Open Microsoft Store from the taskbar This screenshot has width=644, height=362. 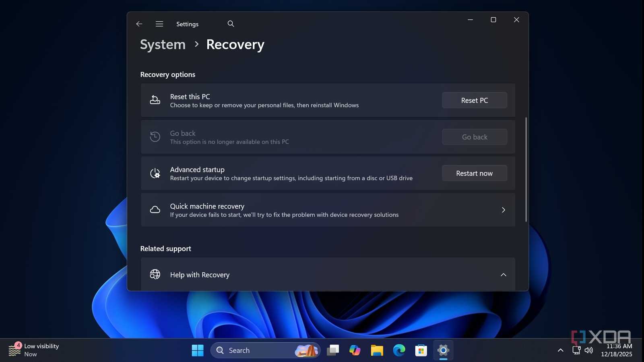coord(421,350)
